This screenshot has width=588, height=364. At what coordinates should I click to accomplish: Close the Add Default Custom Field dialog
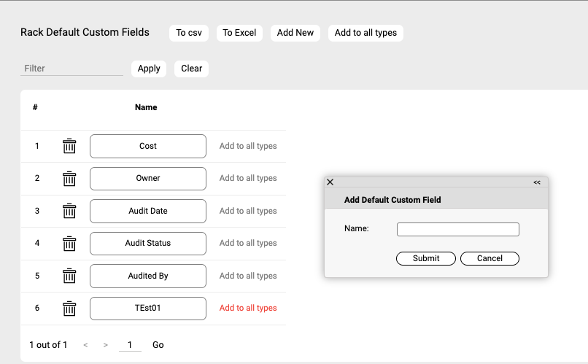330,182
